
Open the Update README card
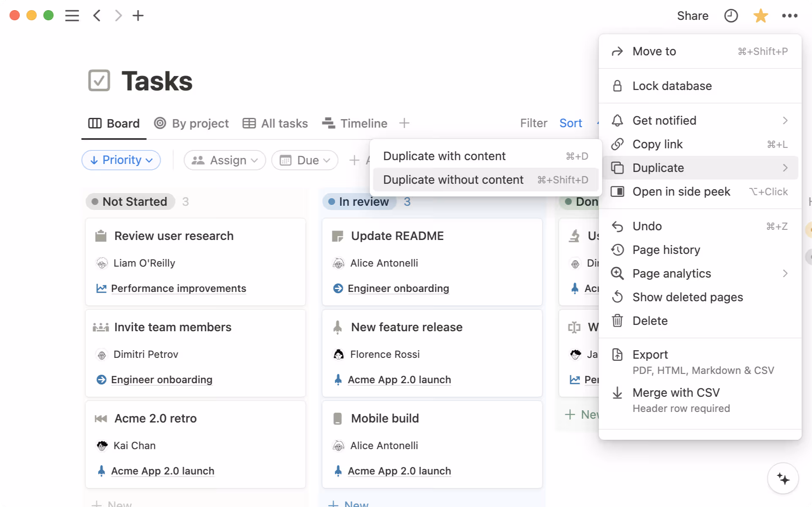pyautogui.click(x=397, y=236)
